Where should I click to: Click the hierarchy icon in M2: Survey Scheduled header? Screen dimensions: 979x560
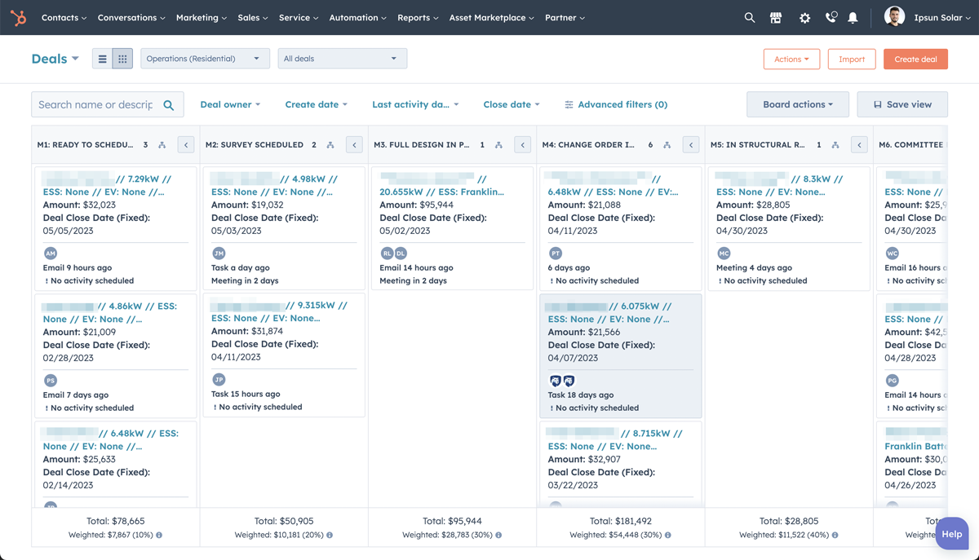point(330,145)
